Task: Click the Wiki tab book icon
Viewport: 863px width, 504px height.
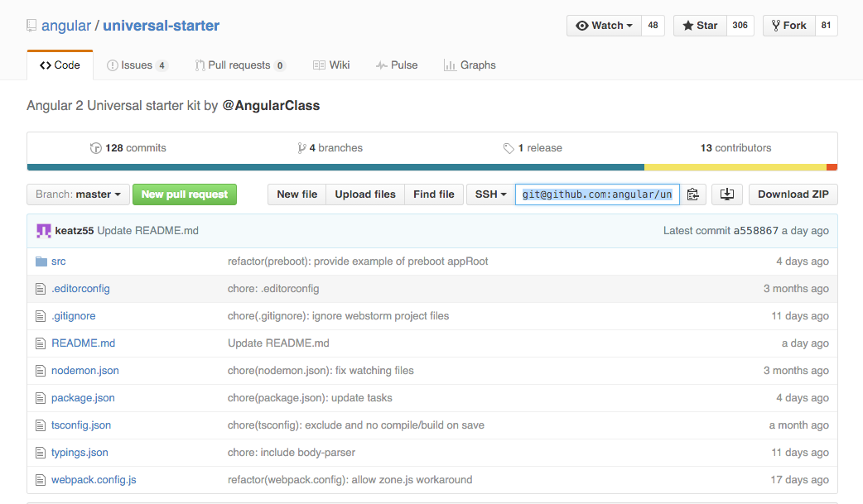Action: [x=319, y=65]
